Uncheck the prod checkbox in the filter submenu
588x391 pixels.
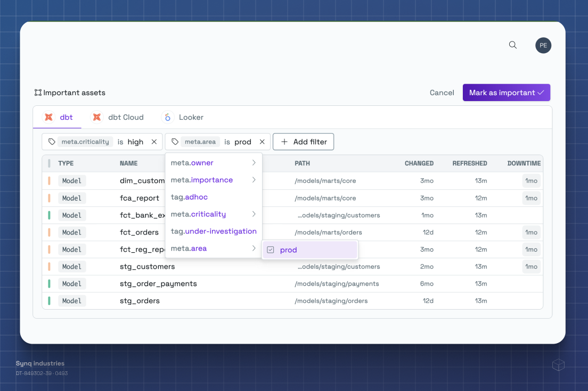tap(271, 249)
